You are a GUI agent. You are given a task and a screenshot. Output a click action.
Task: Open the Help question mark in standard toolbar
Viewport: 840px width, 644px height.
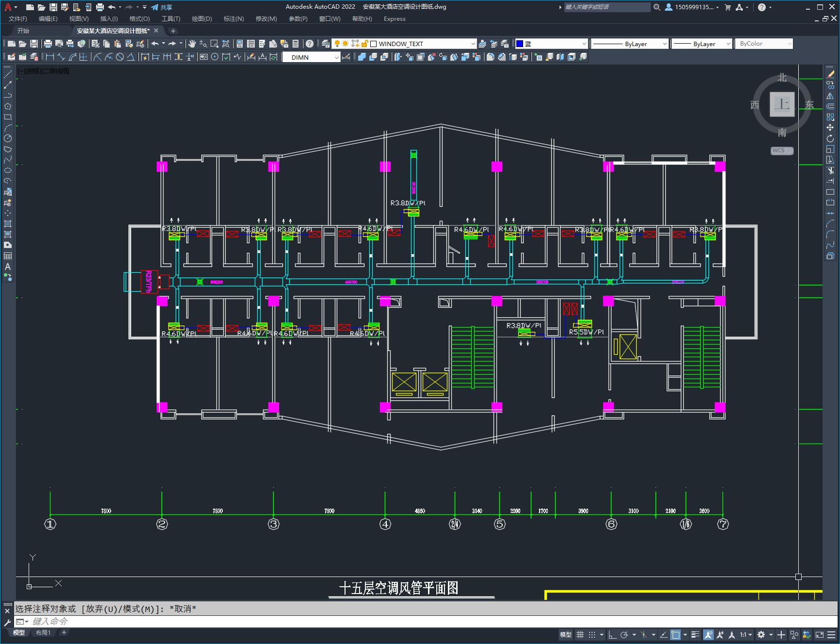310,44
